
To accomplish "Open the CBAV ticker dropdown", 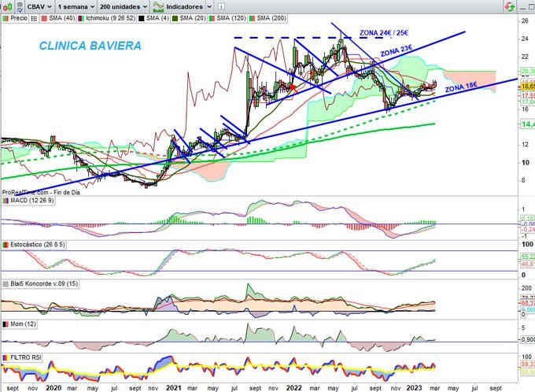I will (x=39, y=6).
